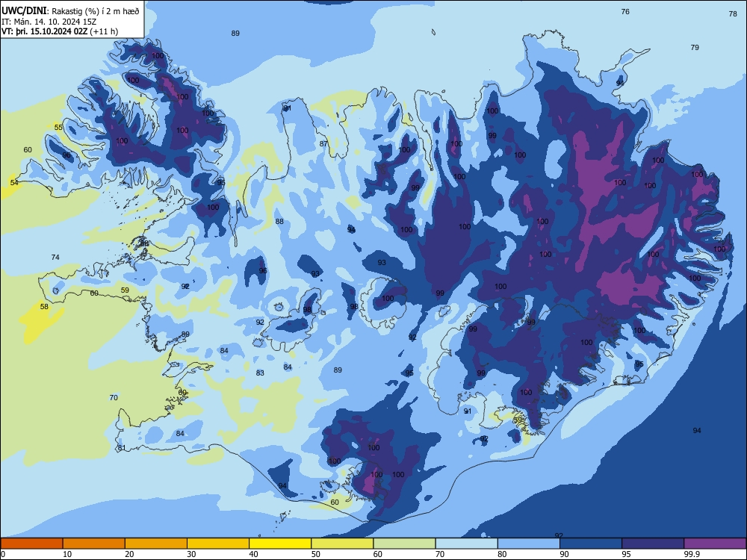Viewport: 747px width, 560px height.
Task: Click the init time 'IT: Mán. 14. 10. 2024 15Z'
Action: tap(49, 22)
